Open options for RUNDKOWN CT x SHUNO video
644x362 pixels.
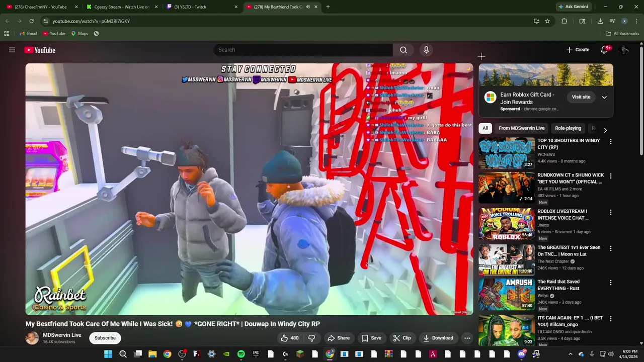click(x=610, y=176)
